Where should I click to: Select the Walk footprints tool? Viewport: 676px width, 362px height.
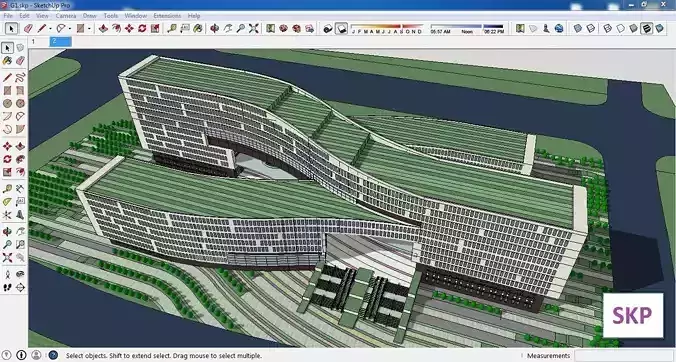coord(7,287)
